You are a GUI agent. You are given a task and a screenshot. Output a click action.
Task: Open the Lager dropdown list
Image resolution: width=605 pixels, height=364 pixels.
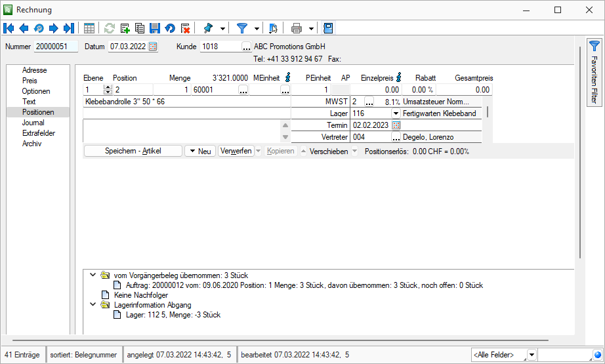coord(396,113)
